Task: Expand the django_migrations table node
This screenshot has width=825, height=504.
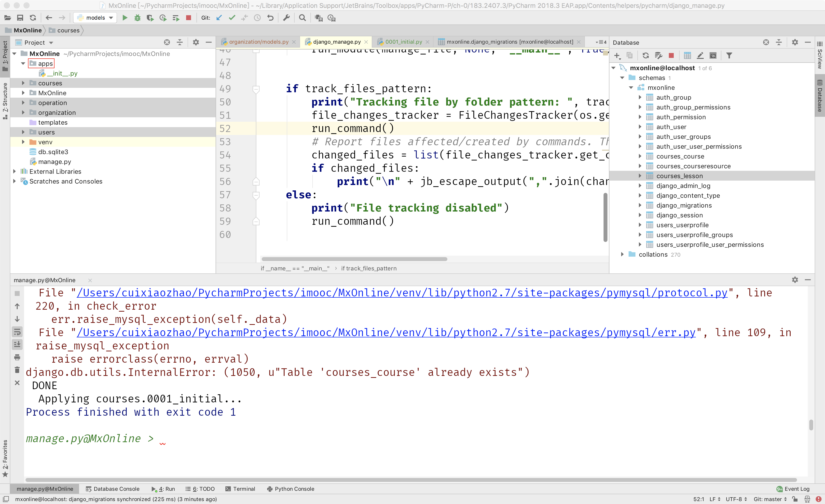Action: (640, 205)
